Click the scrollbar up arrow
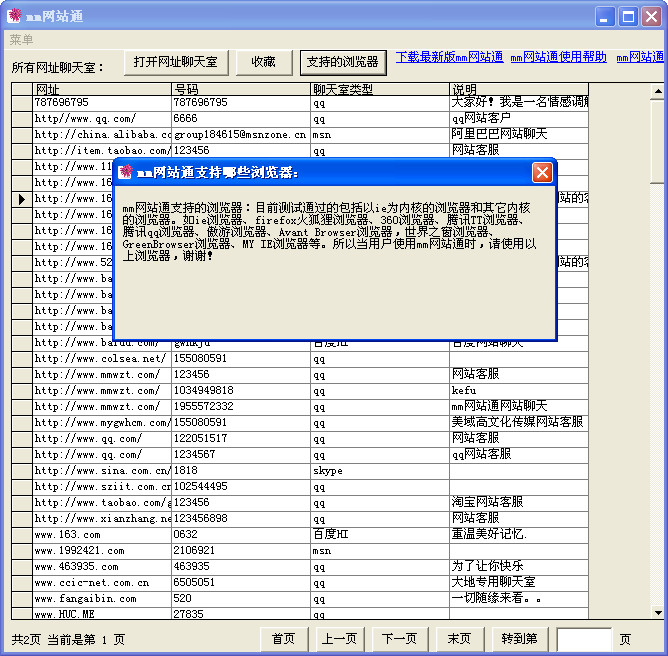 click(658, 91)
